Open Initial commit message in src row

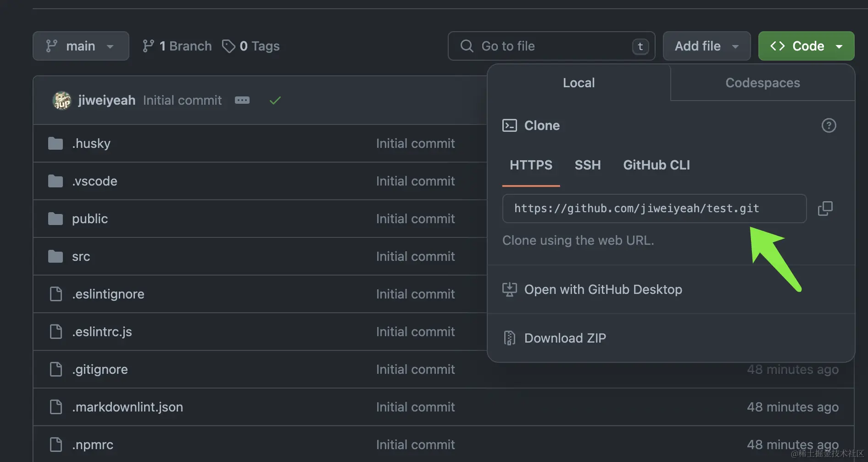click(415, 256)
